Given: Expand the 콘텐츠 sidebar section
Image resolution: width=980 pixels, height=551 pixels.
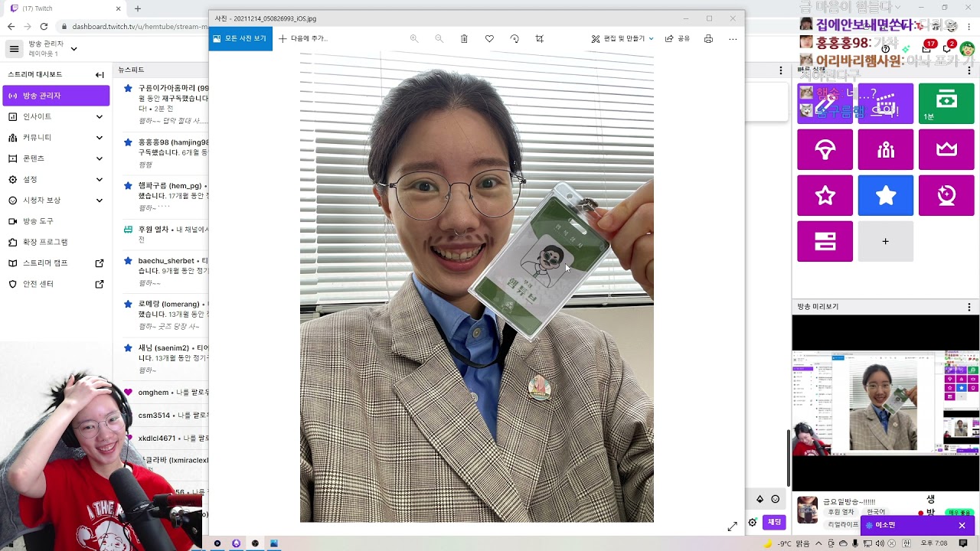Looking at the screenshot, I should point(100,158).
